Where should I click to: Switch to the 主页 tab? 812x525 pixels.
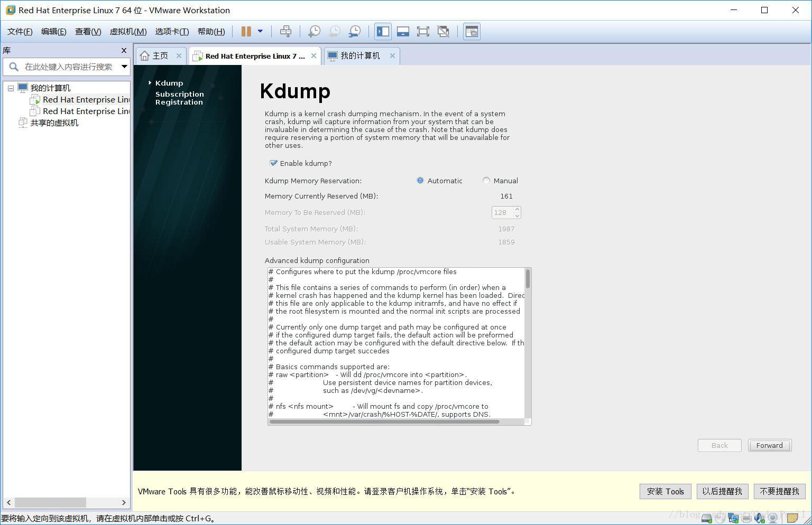click(160, 56)
